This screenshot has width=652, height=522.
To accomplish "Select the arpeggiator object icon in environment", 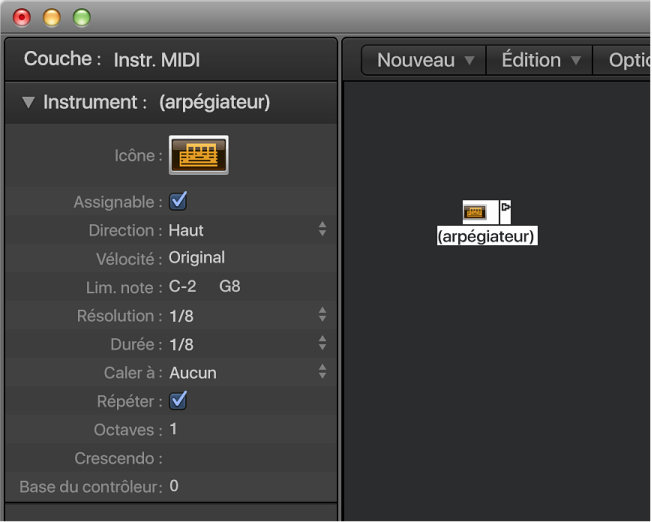I will click(475, 211).
